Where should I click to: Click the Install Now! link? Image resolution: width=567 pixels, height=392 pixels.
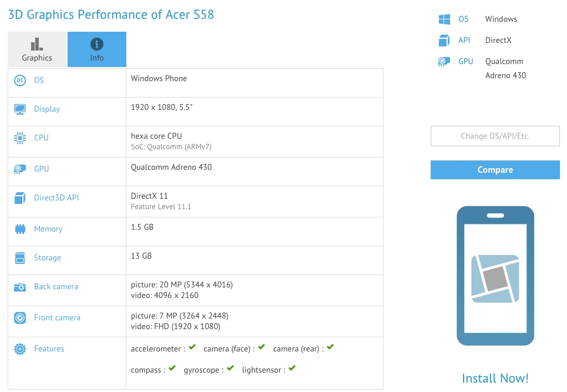(x=495, y=378)
